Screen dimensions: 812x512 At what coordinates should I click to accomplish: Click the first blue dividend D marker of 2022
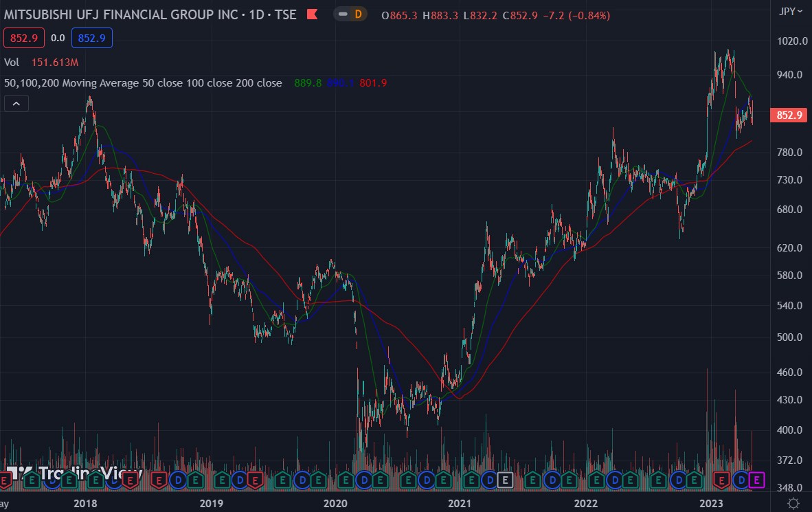[x=615, y=480]
